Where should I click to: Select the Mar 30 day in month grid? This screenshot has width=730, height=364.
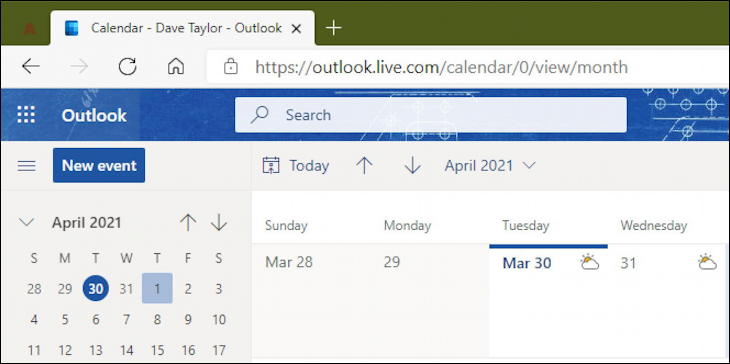(x=548, y=302)
